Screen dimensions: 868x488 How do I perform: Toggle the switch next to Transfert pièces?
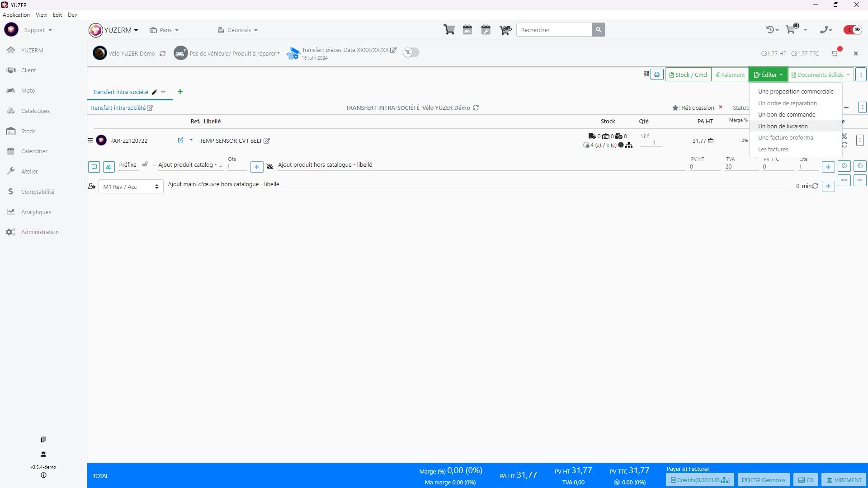click(x=411, y=52)
